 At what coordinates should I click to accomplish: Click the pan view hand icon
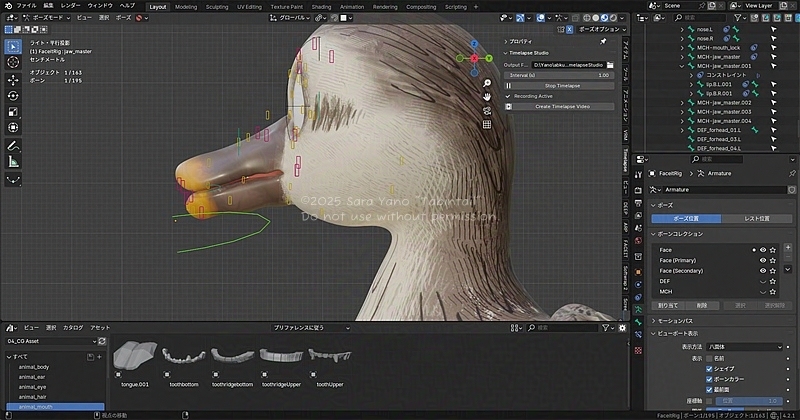coord(486,97)
